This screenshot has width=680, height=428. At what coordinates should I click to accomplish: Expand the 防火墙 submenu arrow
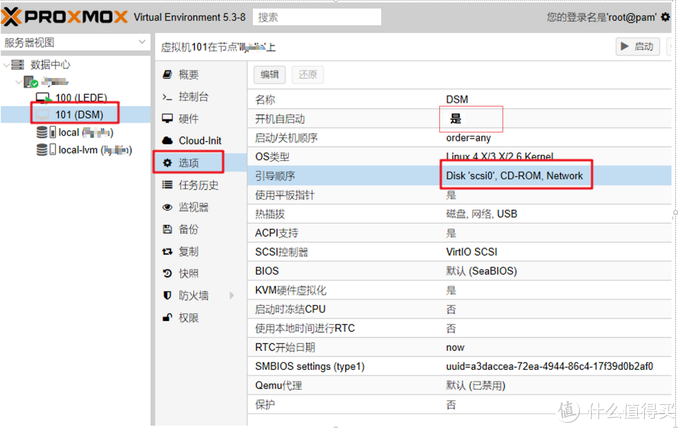[x=232, y=295]
